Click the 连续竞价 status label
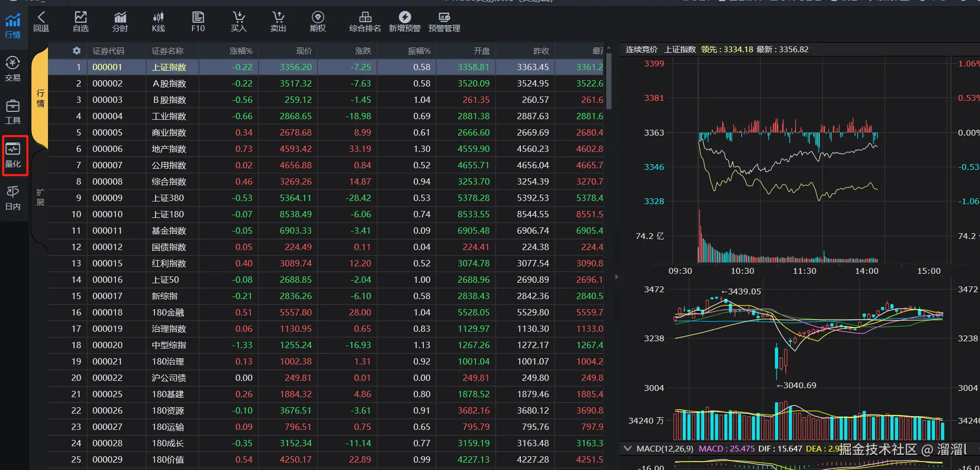980x470 pixels. click(642, 49)
